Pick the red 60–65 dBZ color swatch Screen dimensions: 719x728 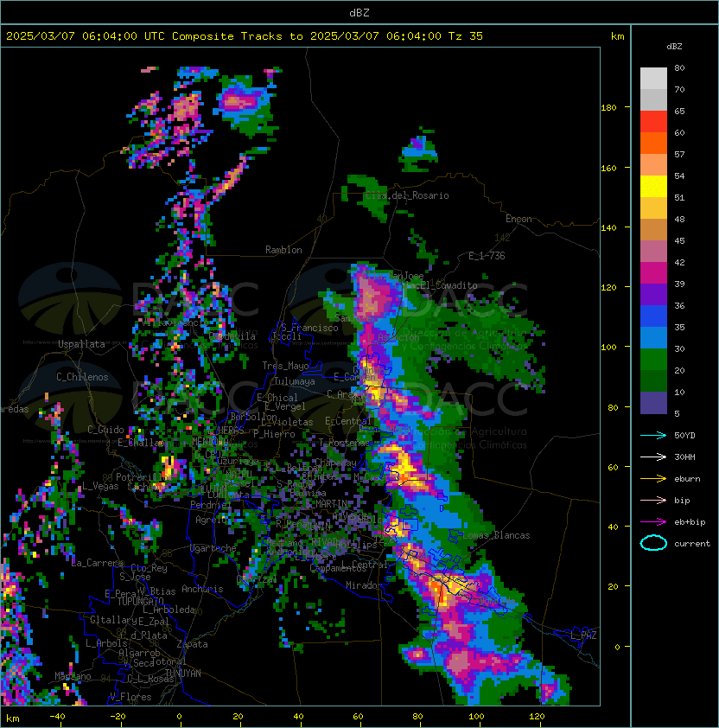[x=653, y=122]
